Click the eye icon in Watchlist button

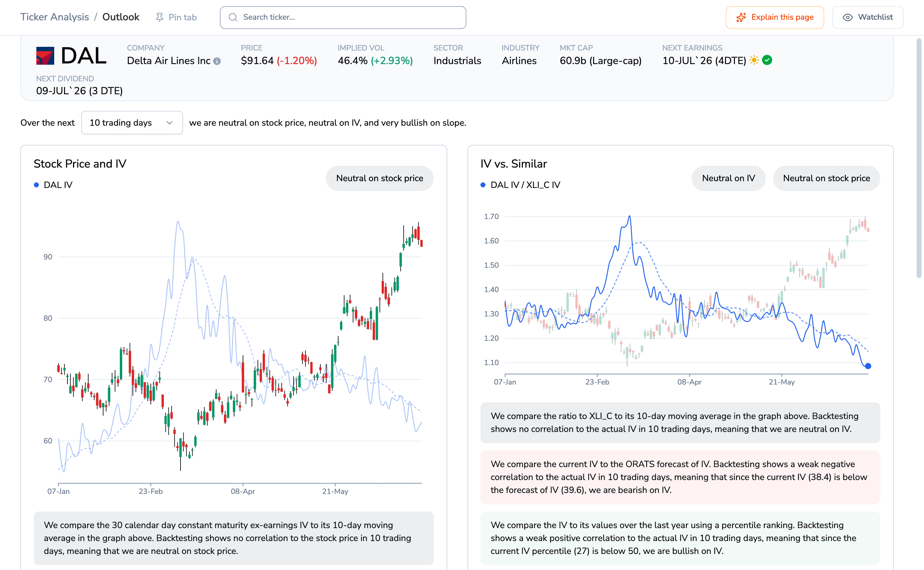point(848,17)
